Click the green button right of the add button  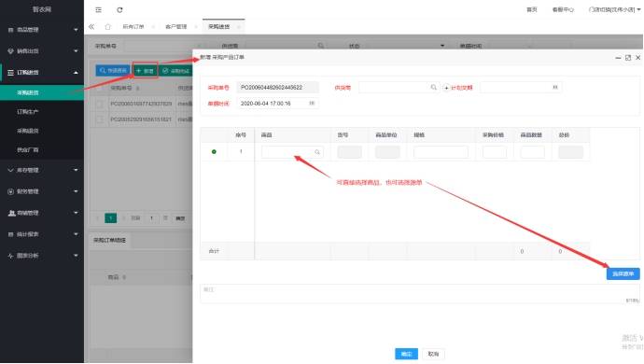pos(175,71)
